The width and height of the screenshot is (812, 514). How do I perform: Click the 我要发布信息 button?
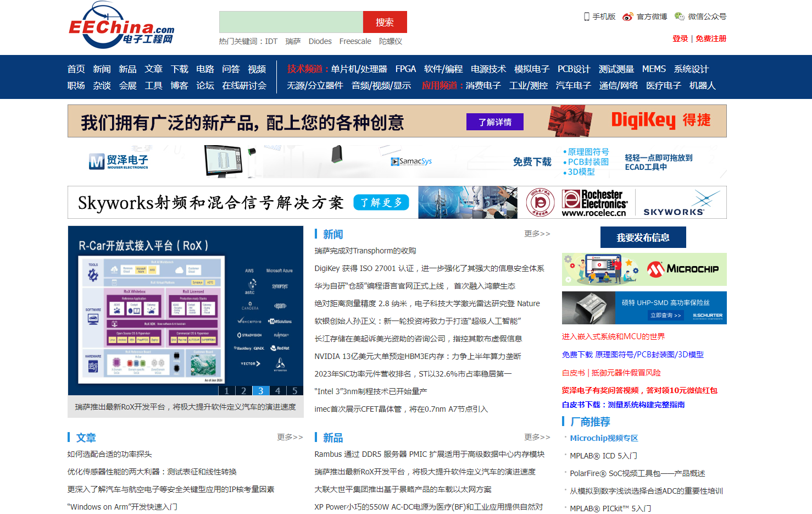643,237
